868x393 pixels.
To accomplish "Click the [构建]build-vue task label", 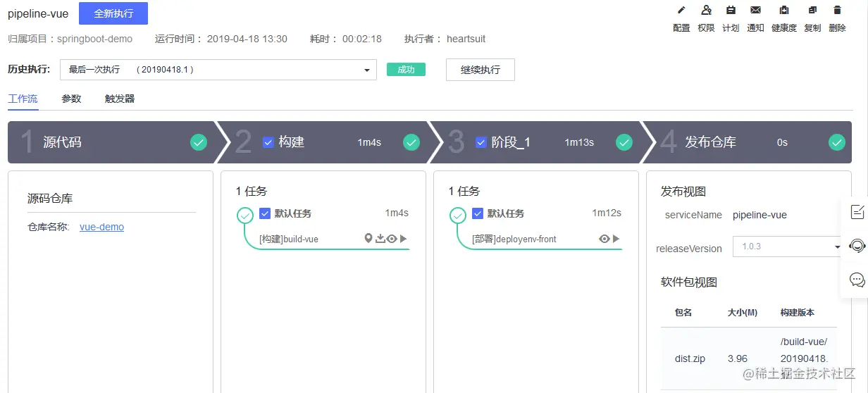I will 289,239.
